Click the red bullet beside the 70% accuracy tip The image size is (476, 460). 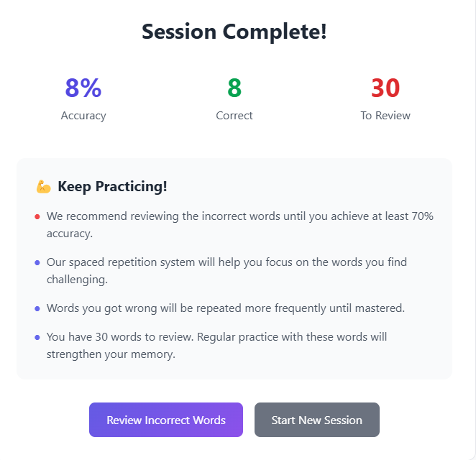click(37, 216)
